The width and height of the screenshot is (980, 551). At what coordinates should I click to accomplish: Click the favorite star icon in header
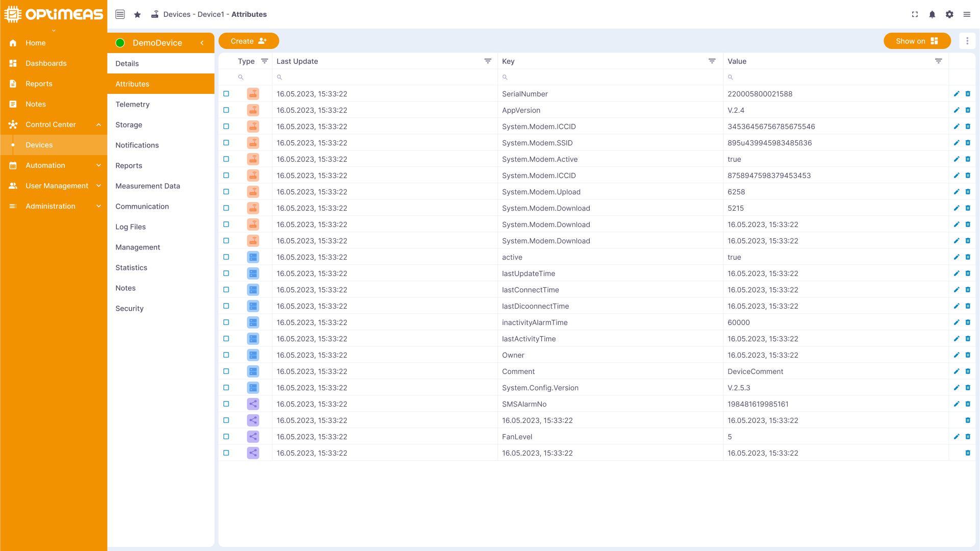[137, 15]
